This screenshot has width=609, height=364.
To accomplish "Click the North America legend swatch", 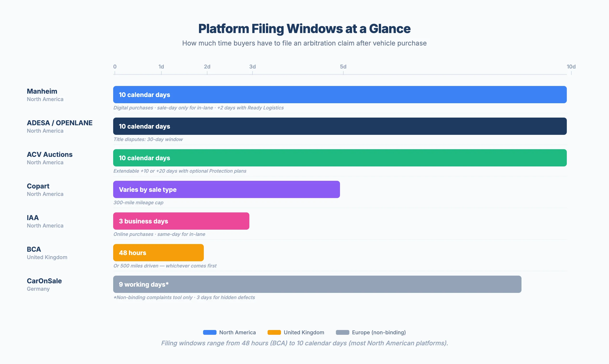I will (x=209, y=332).
